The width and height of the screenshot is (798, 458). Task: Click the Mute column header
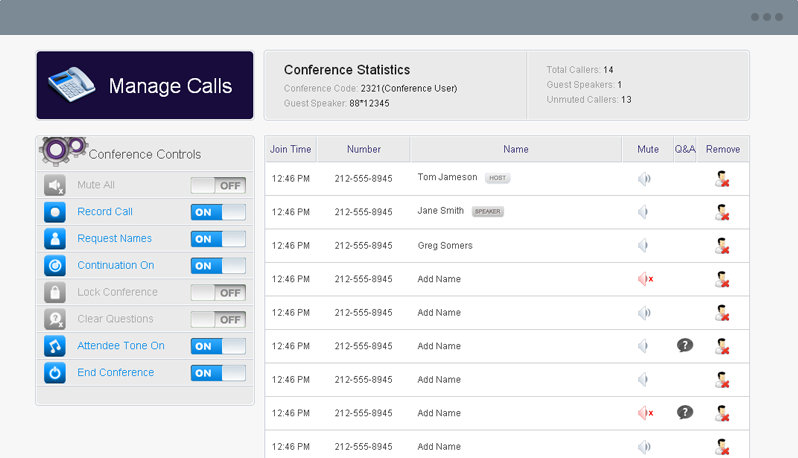(648, 149)
